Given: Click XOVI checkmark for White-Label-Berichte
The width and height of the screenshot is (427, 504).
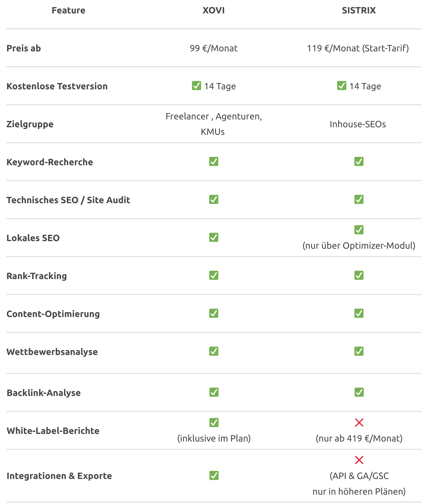Looking at the screenshot, I should pos(214,423).
